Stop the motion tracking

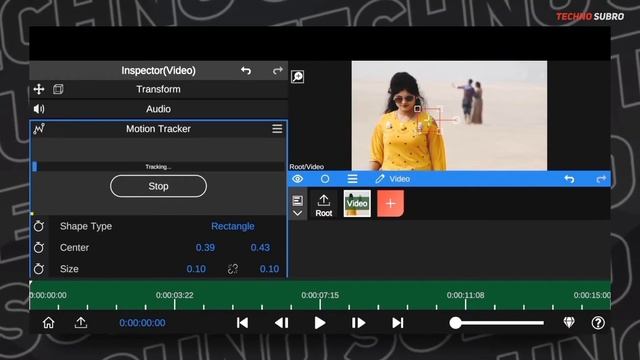tap(158, 186)
